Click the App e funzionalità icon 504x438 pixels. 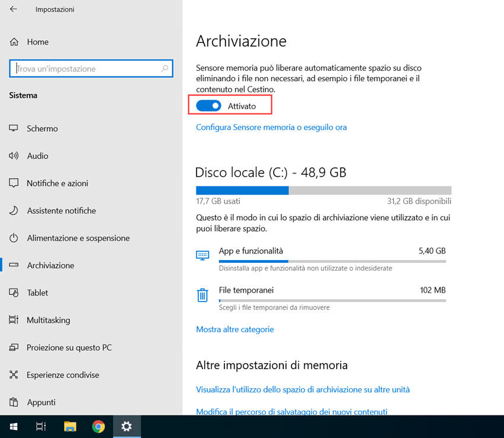pyautogui.click(x=202, y=254)
